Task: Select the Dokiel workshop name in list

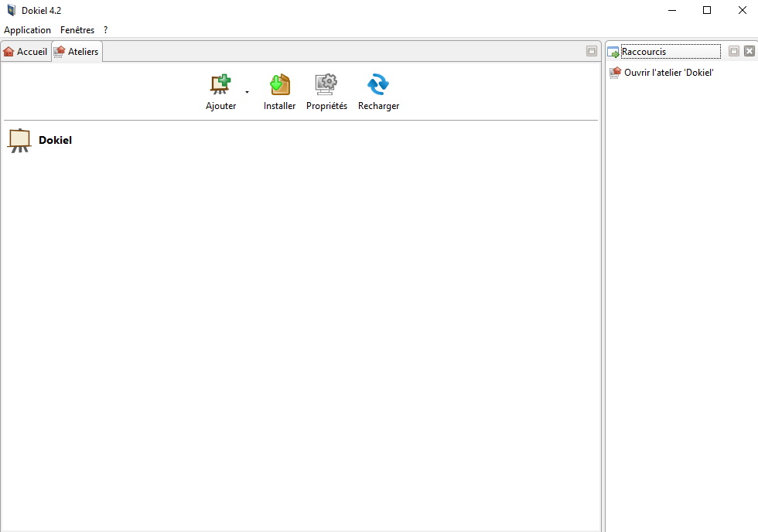Action: tap(55, 141)
